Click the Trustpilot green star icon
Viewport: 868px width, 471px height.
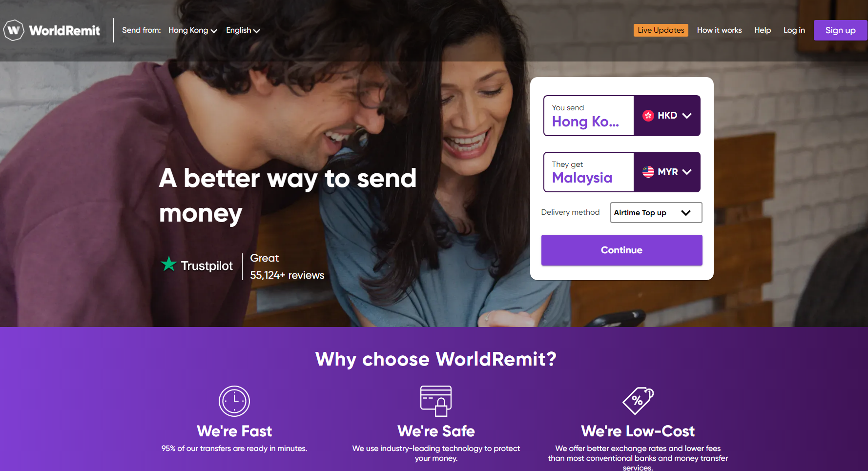(169, 264)
